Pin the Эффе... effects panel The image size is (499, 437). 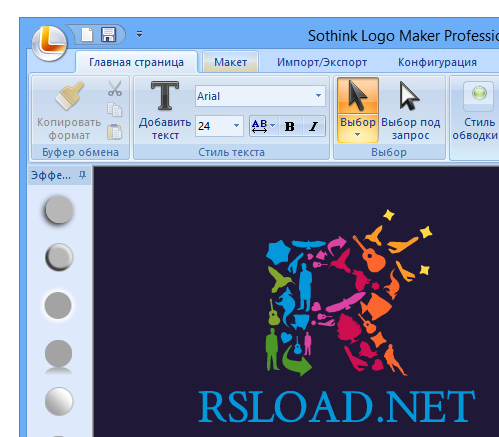tap(82, 175)
